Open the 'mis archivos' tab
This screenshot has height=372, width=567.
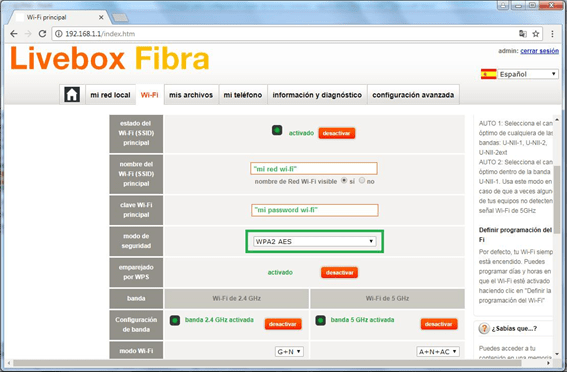coord(191,95)
